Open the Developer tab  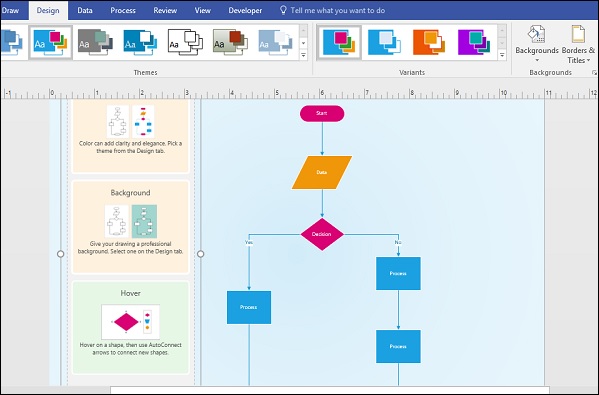(245, 10)
